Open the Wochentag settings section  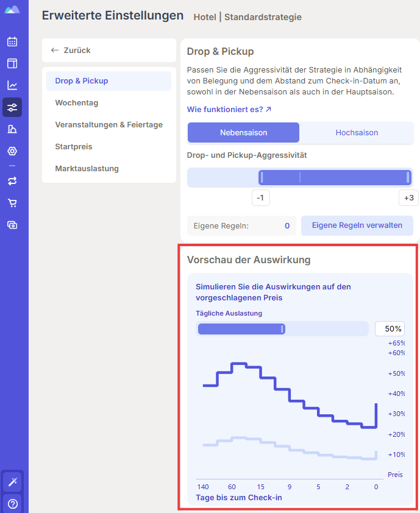point(77,103)
